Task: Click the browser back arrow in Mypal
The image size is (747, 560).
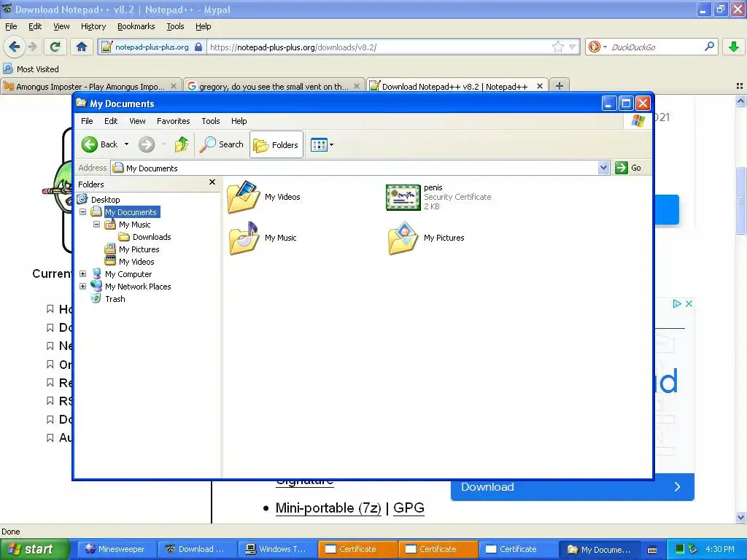Action: tap(15, 47)
